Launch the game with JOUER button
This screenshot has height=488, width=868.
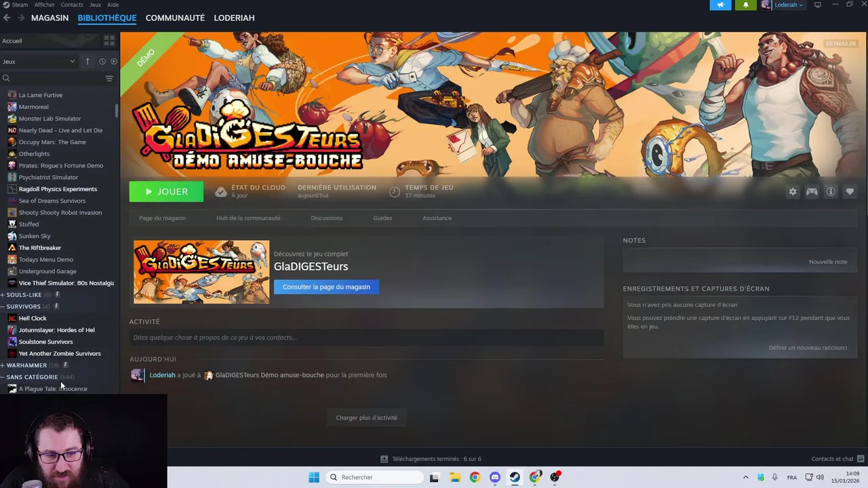[x=166, y=192]
